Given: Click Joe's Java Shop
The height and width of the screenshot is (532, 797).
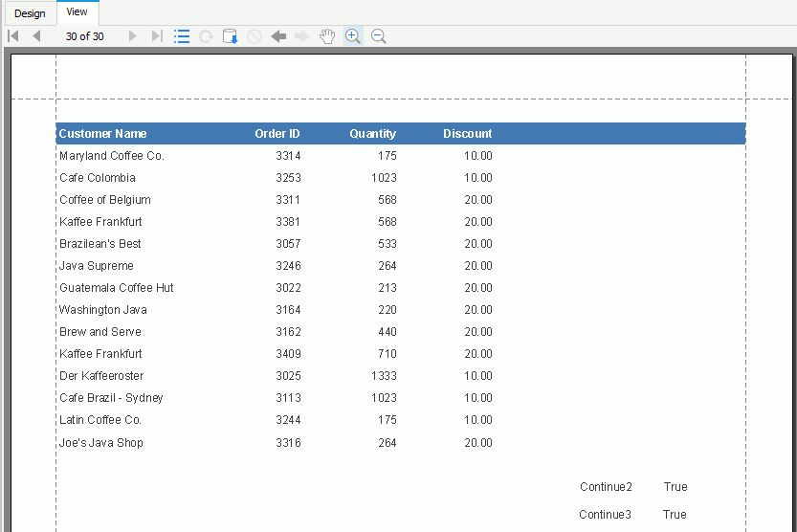Looking at the screenshot, I should point(101,443).
